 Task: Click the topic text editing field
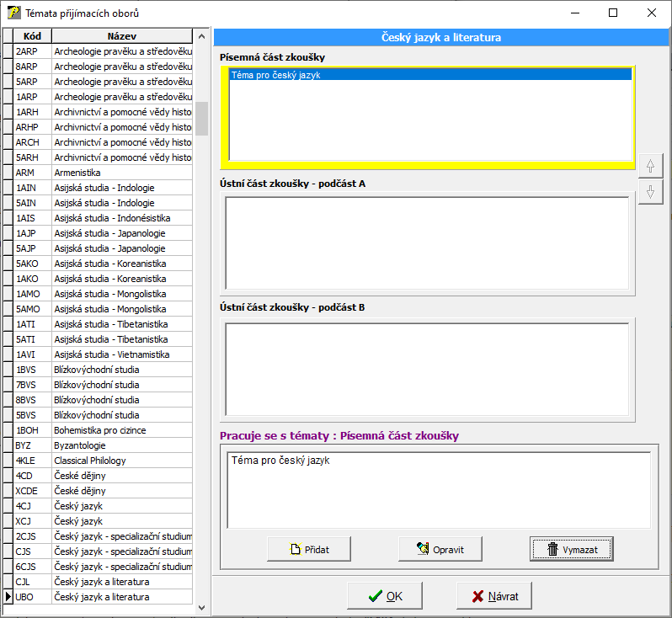[438, 487]
